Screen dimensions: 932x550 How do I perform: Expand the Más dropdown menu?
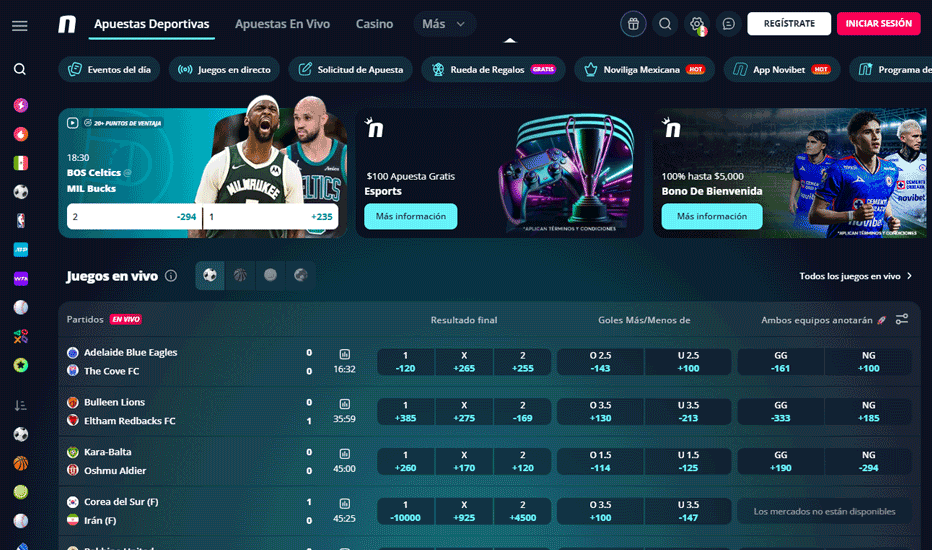[444, 24]
